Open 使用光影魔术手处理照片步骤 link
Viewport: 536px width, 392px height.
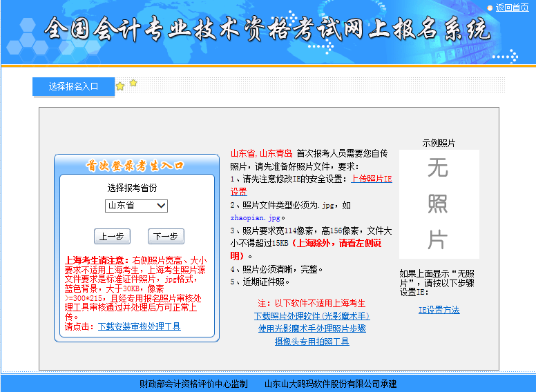point(312,329)
